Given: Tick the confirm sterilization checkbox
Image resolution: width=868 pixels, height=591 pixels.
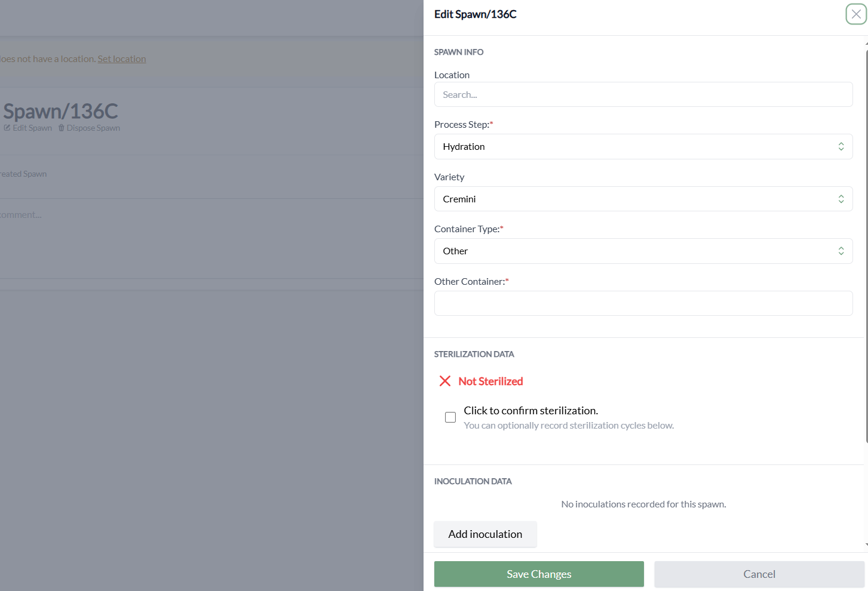Looking at the screenshot, I should pyautogui.click(x=450, y=417).
